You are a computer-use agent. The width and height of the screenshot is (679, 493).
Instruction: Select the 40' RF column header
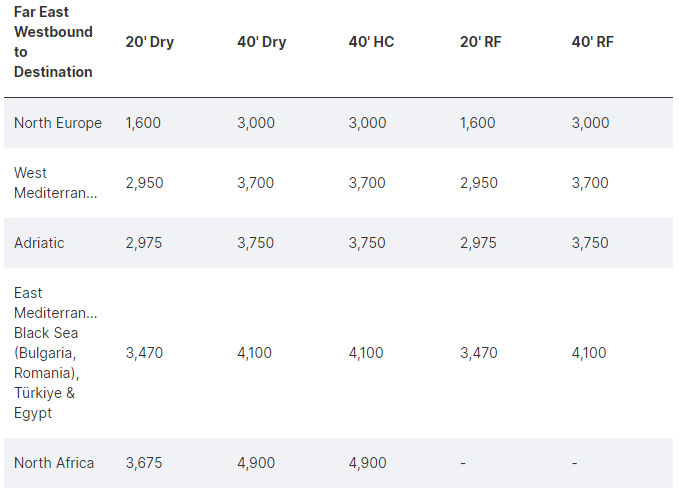coord(592,42)
